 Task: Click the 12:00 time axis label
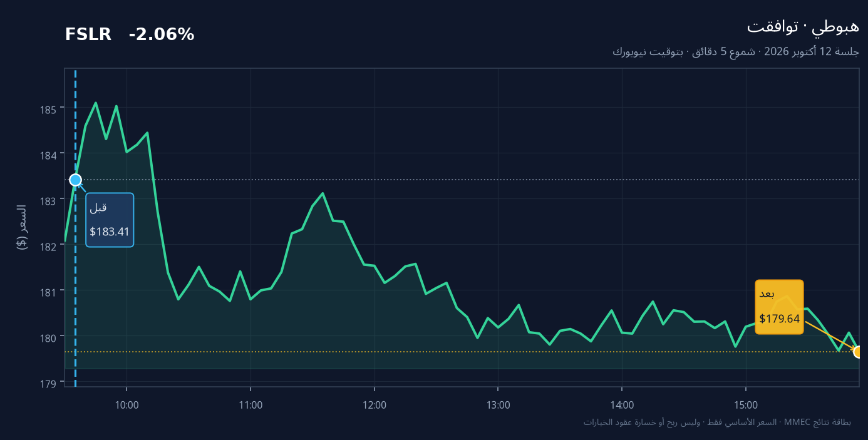tap(375, 405)
